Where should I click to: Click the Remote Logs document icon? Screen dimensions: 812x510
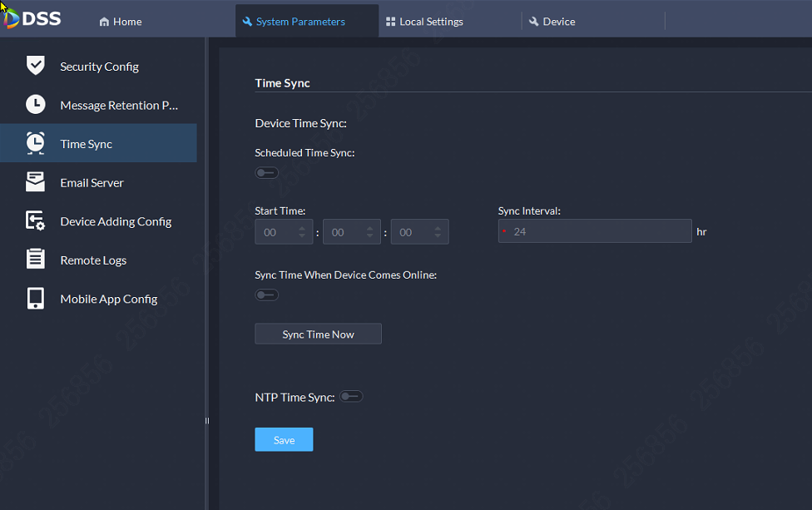coord(35,259)
